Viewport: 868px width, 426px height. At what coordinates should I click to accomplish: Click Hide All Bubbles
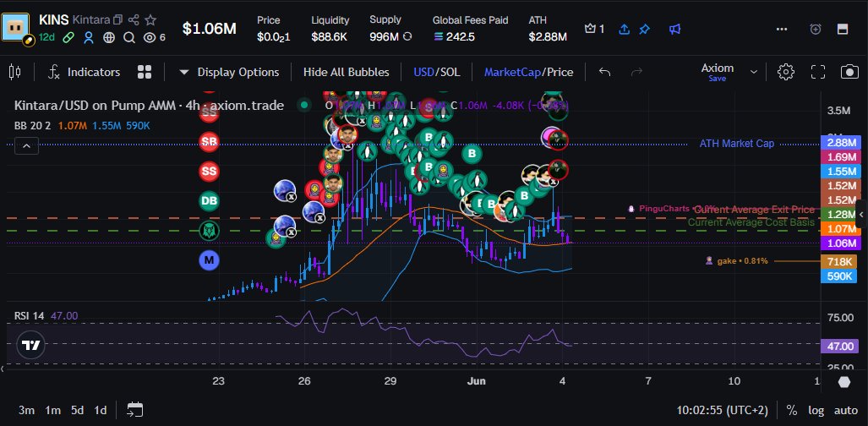(x=346, y=72)
